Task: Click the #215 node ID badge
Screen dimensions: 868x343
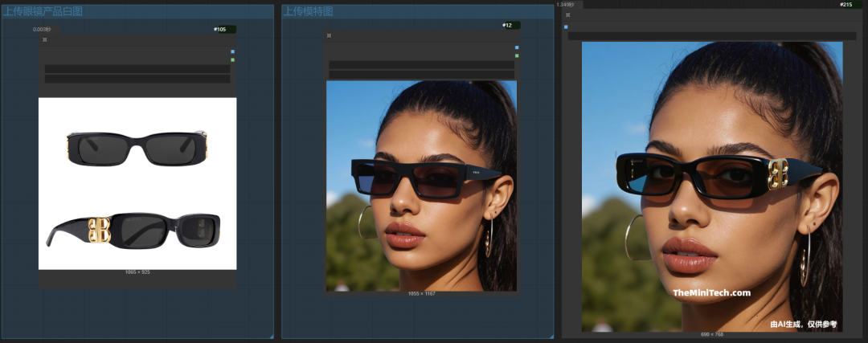Action: [845, 5]
